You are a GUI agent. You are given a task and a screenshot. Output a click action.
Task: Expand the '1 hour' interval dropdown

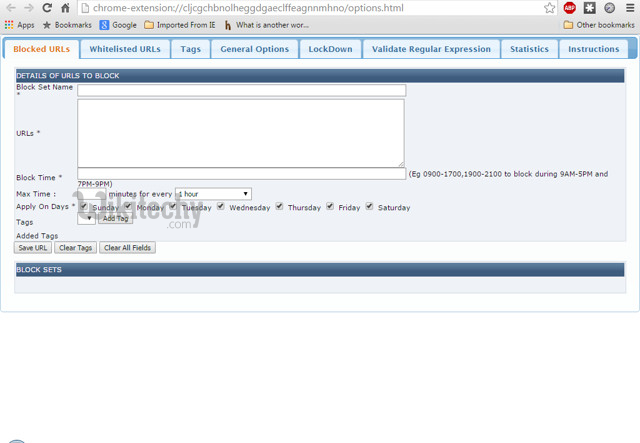pyautogui.click(x=213, y=194)
